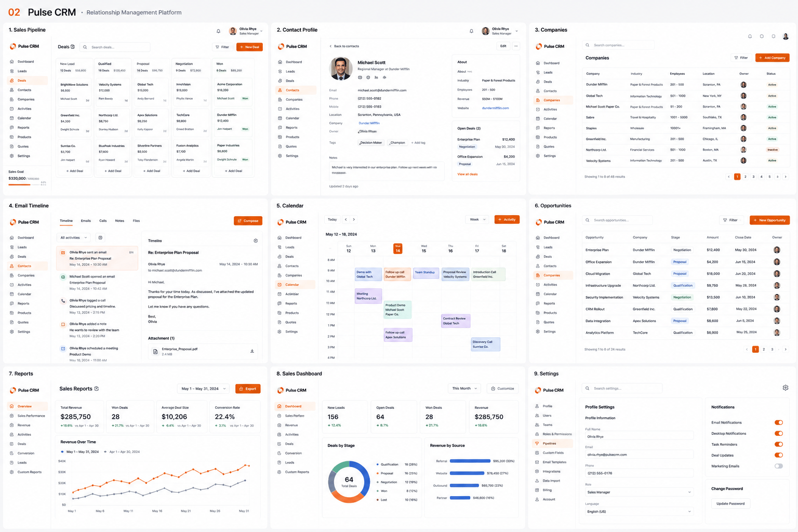The height and width of the screenshot is (532, 798).
Task: Click Settings gear in Companies panel sidebar
Action: tap(538, 156)
